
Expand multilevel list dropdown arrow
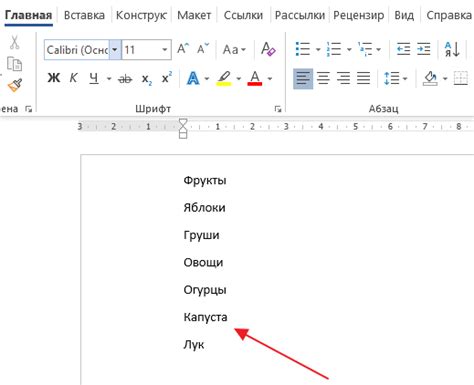(379, 50)
